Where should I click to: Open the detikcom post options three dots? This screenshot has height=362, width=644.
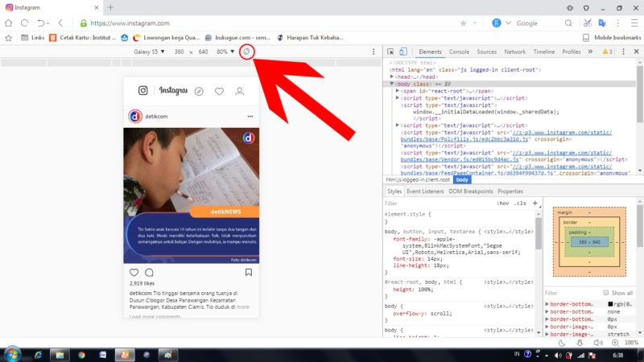pyautogui.click(x=250, y=117)
